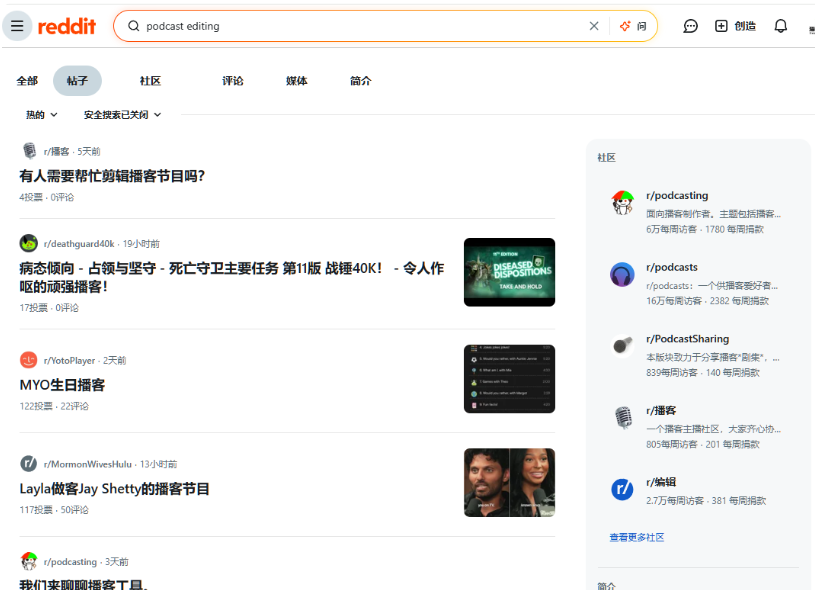815x590 pixels.
Task: Open r/podcasting avatar on last post
Action: coord(29,561)
